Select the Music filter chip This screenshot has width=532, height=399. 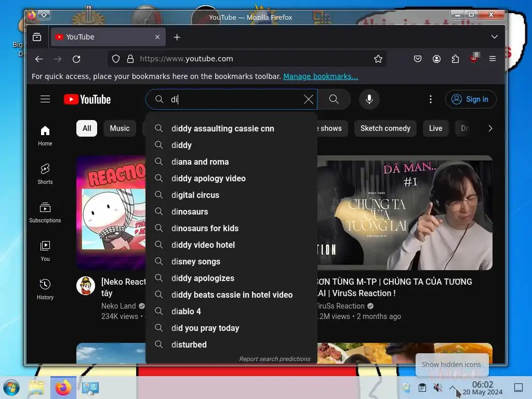(119, 128)
